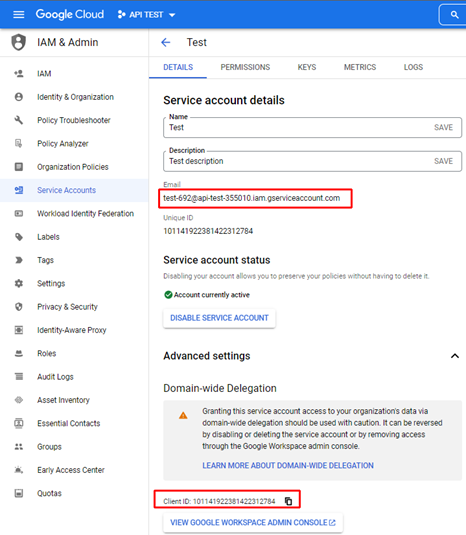Viewport: 466px width, 535px height.
Task: Open Audit Logs in the sidebar
Action: pos(74,377)
